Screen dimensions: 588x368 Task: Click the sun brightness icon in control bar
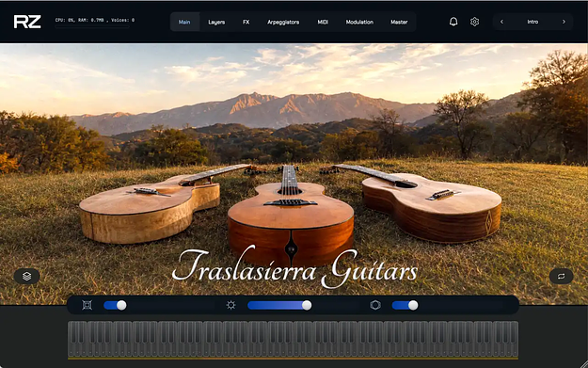point(231,305)
